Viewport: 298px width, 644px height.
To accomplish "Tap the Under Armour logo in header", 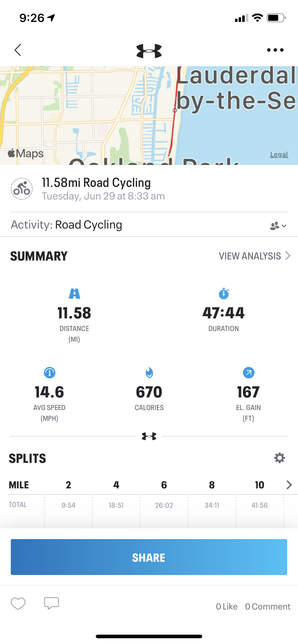I will (x=149, y=51).
